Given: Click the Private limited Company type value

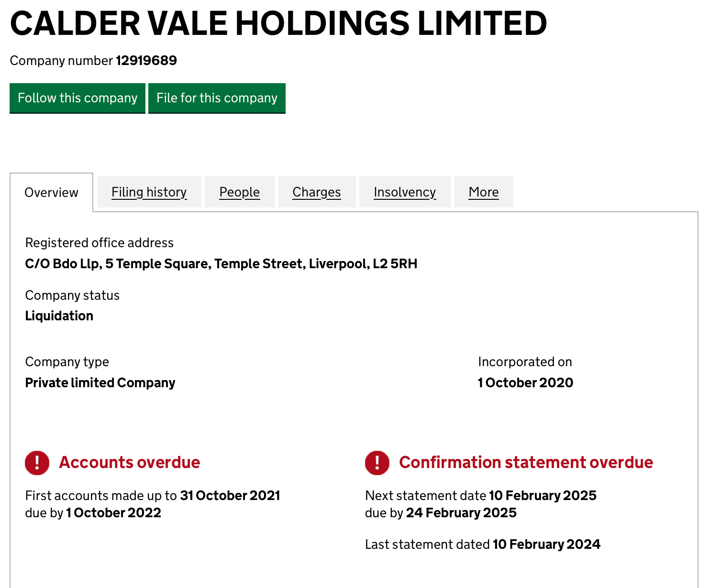Looking at the screenshot, I should (x=100, y=383).
